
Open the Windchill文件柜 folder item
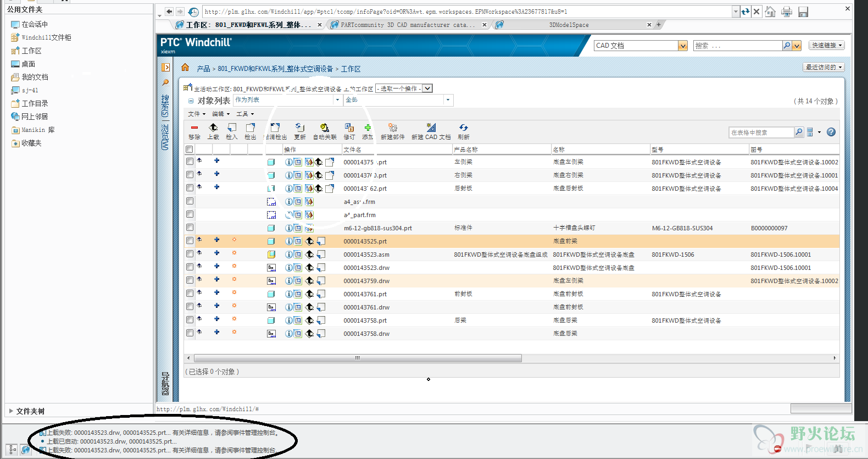41,37
